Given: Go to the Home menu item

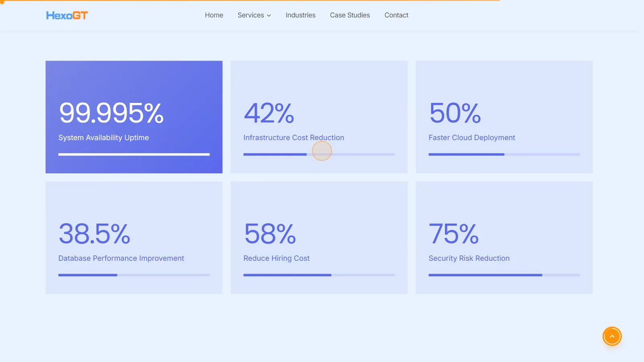Looking at the screenshot, I should click(214, 15).
